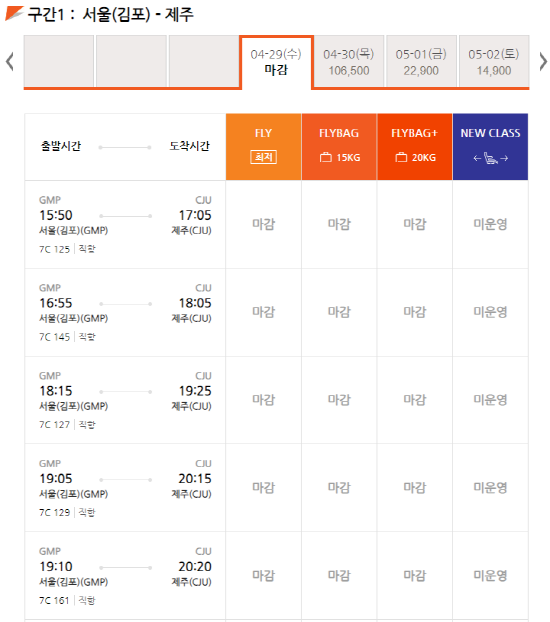
Task: Click the orange flag icon beside 구간1
Action: [14, 13]
